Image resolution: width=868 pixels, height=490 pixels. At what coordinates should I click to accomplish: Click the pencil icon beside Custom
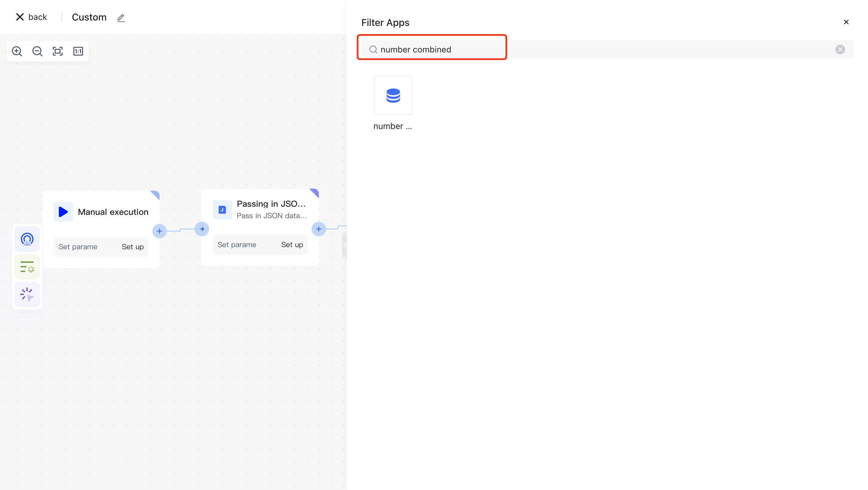121,17
